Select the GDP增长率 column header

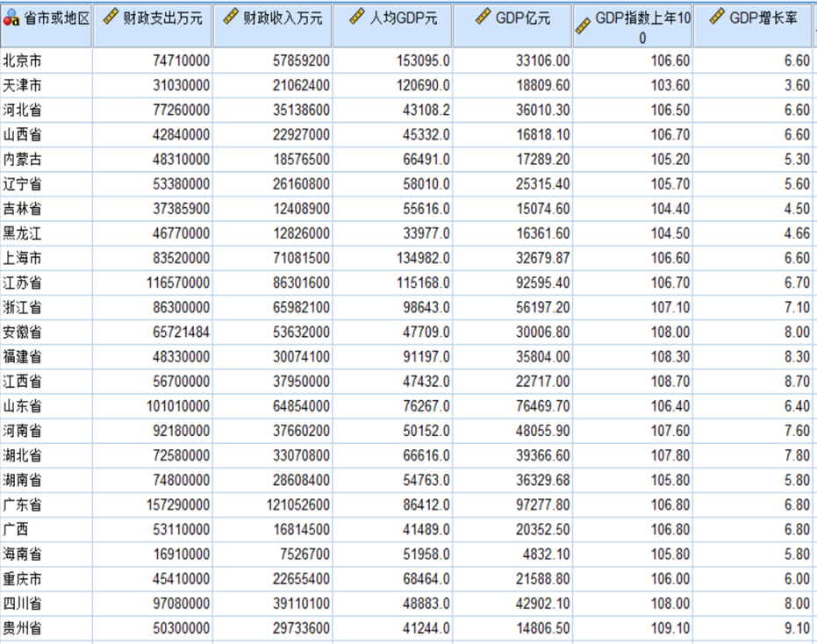click(x=753, y=26)
